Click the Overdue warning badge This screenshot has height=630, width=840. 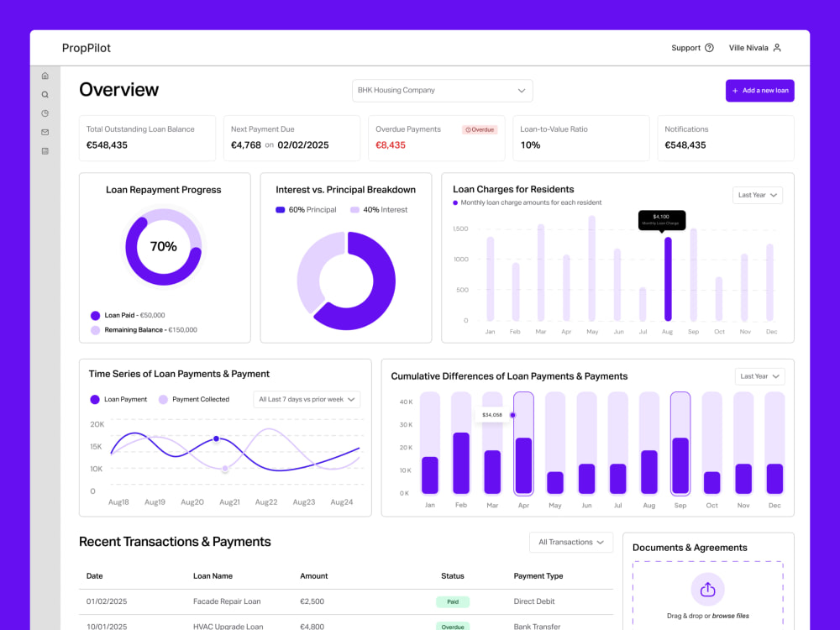click(480, 129)
